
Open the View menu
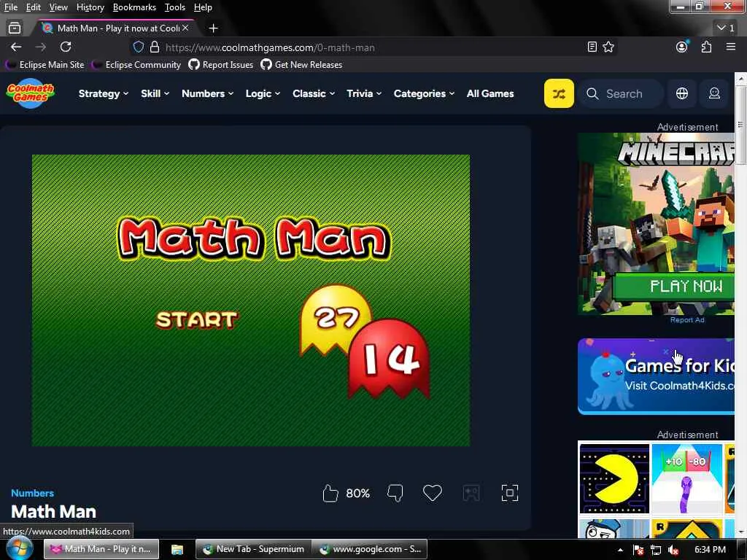click(x=58, y=7)
